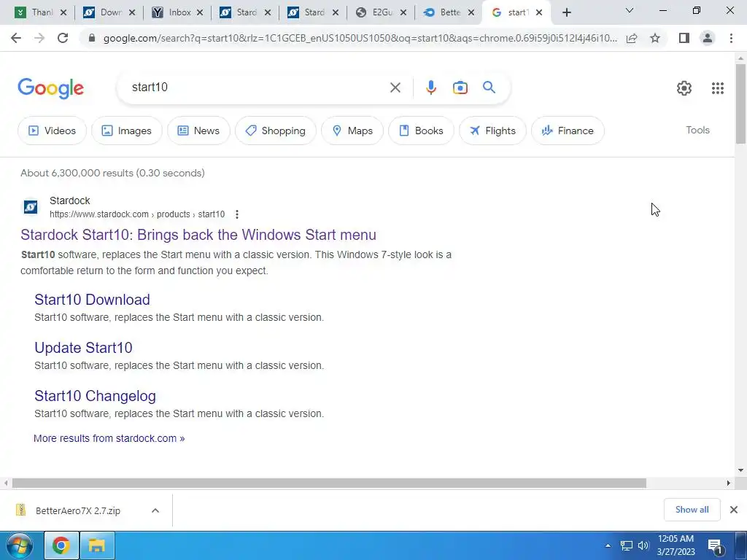Expand BetterAero7X download options

pyautogui.click(x=155, y=510)
